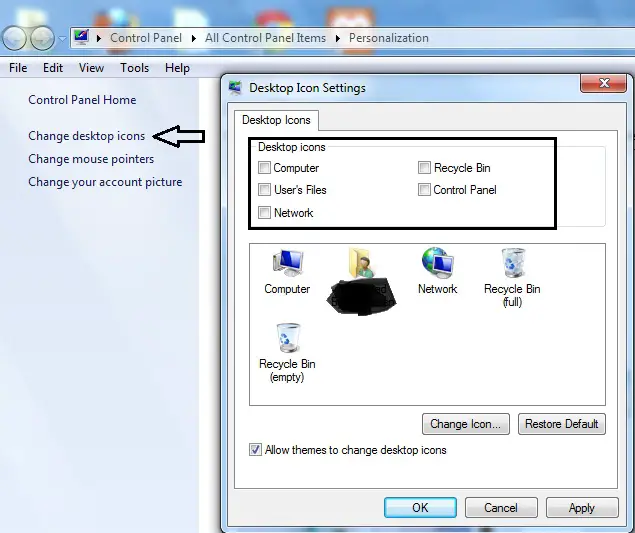Select the Computer icon in preview list
The image size is (635, 533).
point(287,271)
